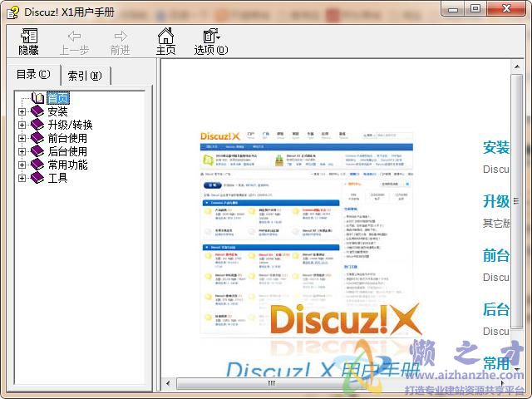Screen dimensions: 532x399
Task: Expand the 后台使用 tree node
Action: (x=22, y=151)
